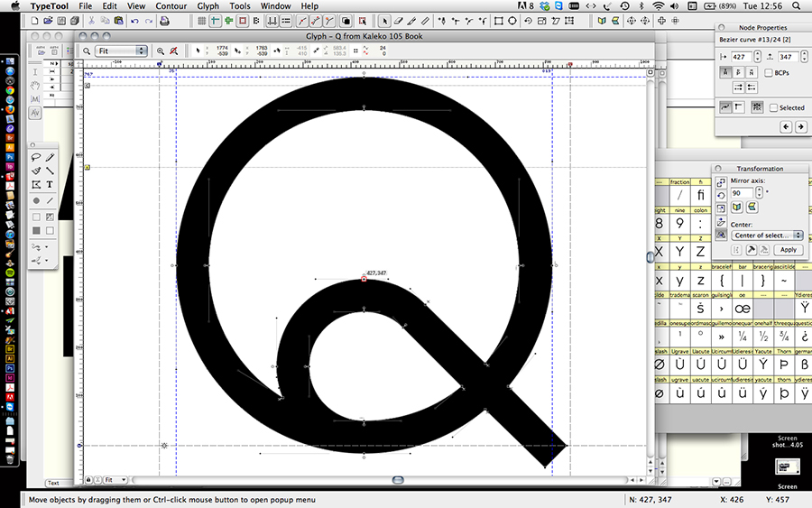The width and height of the screenshot is (812, 508).
Task: Go to previous node with left arrow
Action: click(x=786, y=126)
